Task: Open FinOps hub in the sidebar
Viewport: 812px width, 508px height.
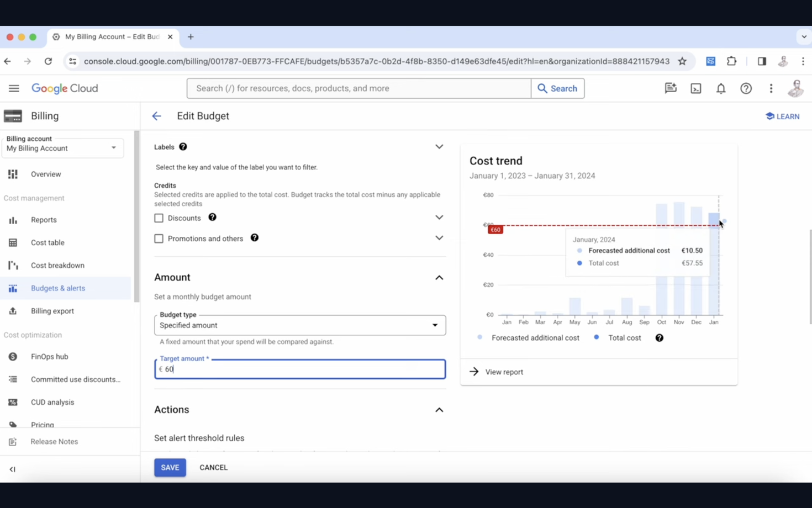Action: [50, 357]
